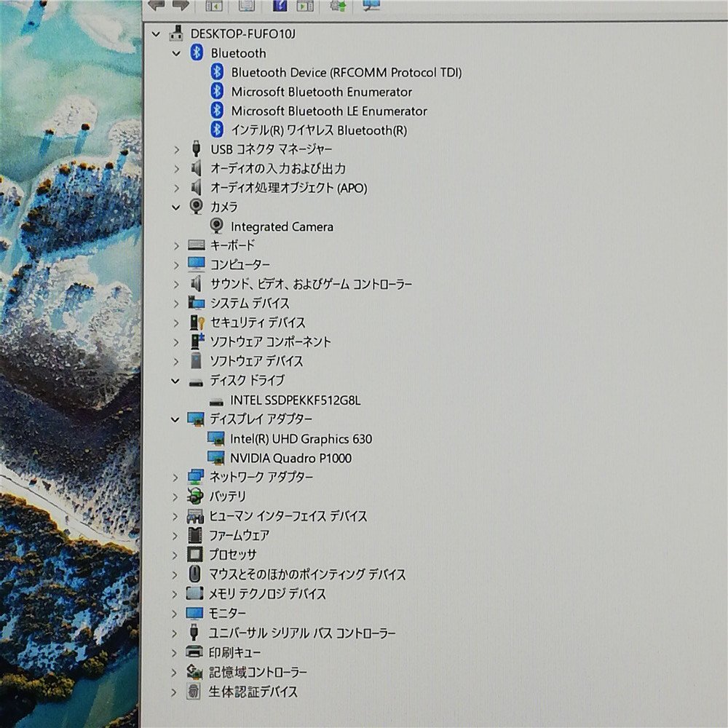Viewport: 728px width, 728px height.
Task: Click the ネットワーク アダプター icon
Action: coord(195,477)
